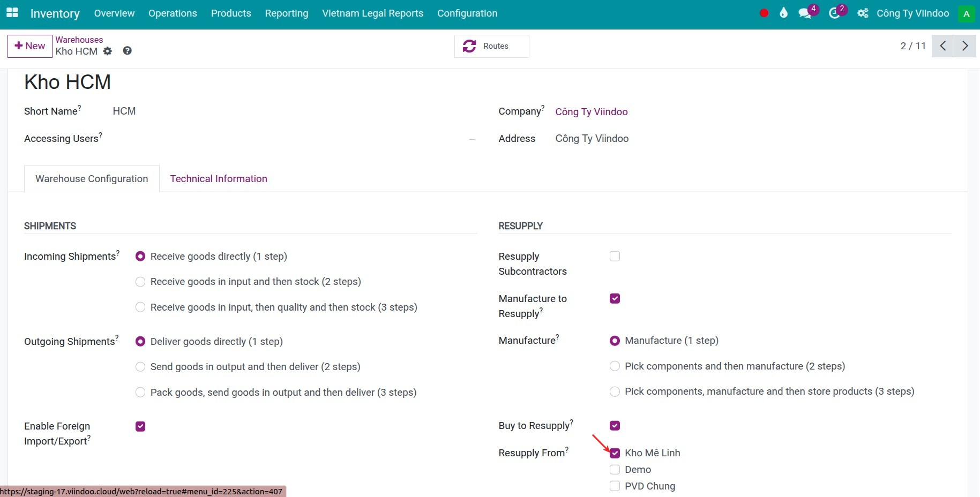Select Warehouse Configuration tab
This screenshot has width=980, height=497.
point(92,179)
